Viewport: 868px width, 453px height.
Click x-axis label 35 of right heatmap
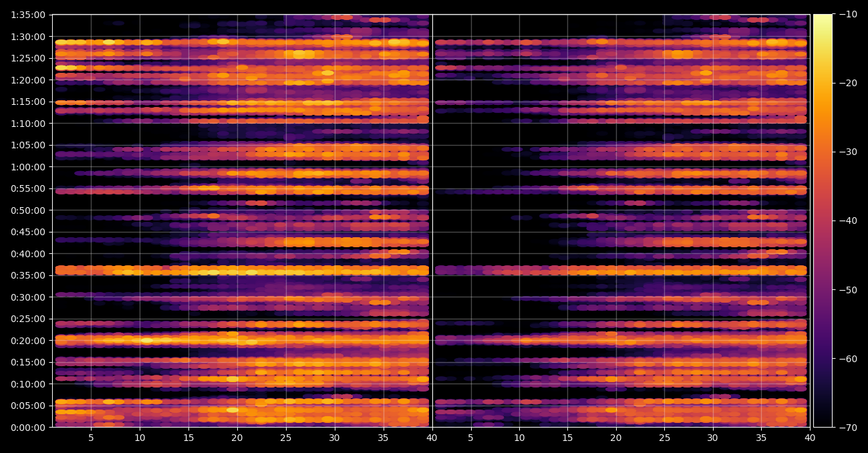click(x=761, y=438)
